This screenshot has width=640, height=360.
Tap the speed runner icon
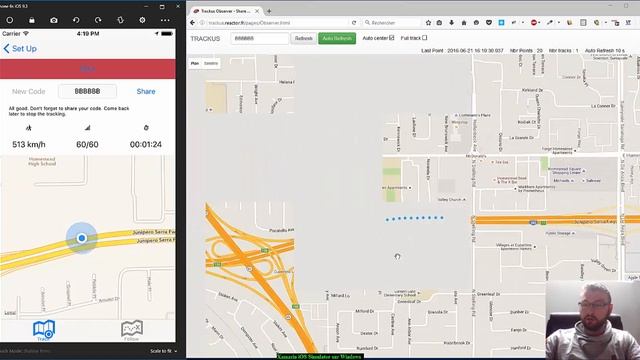click(x=29, y=128)
